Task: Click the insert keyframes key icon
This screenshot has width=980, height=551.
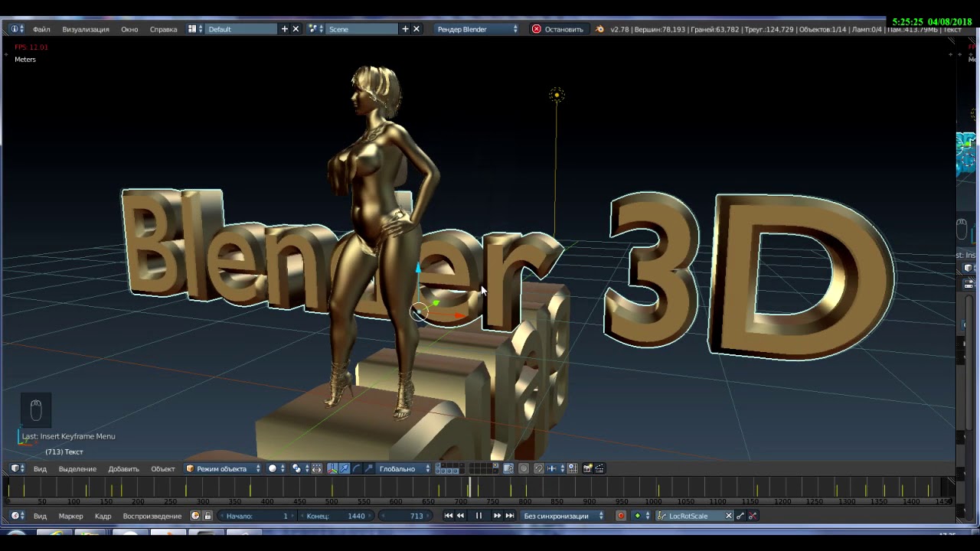Action: pos(740,516)
